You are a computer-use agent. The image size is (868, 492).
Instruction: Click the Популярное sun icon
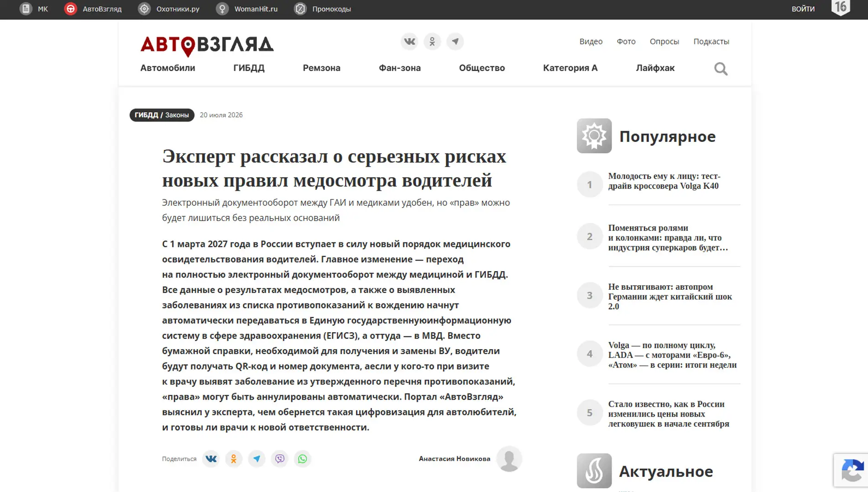tap(594, 136)
